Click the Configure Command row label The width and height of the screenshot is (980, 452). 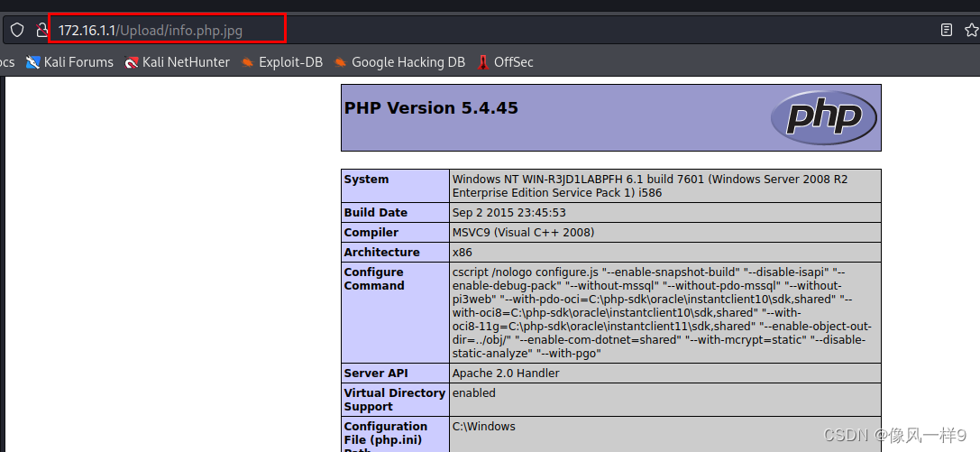[x=374, y=279]
